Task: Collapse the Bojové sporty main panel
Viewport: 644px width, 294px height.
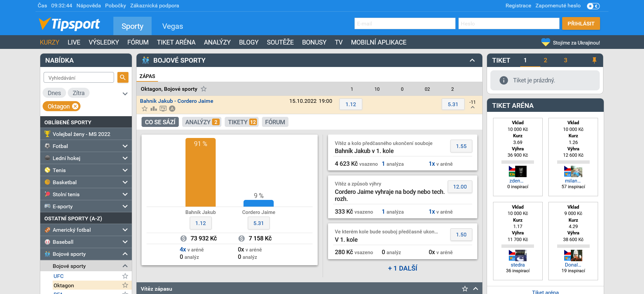Action: [472, 60]
